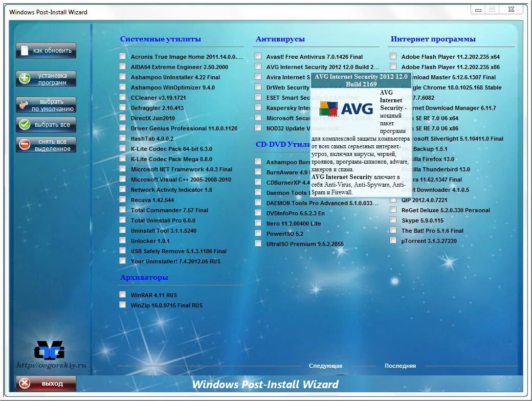Check The Bat! Pro 5.1.6 checkbox
Image resolution: width=532 pixels, height=401 pixels.
coord(393,230)
